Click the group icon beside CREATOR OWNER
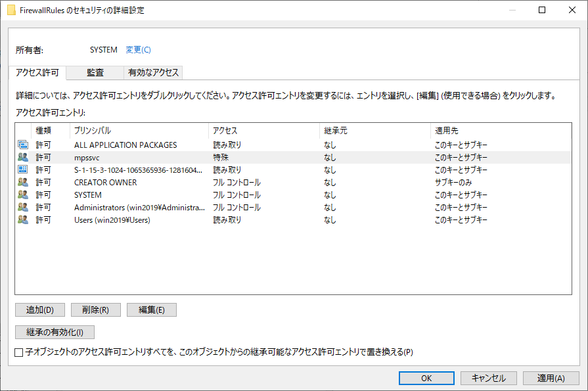588x391 pixels. click(23, 182)
